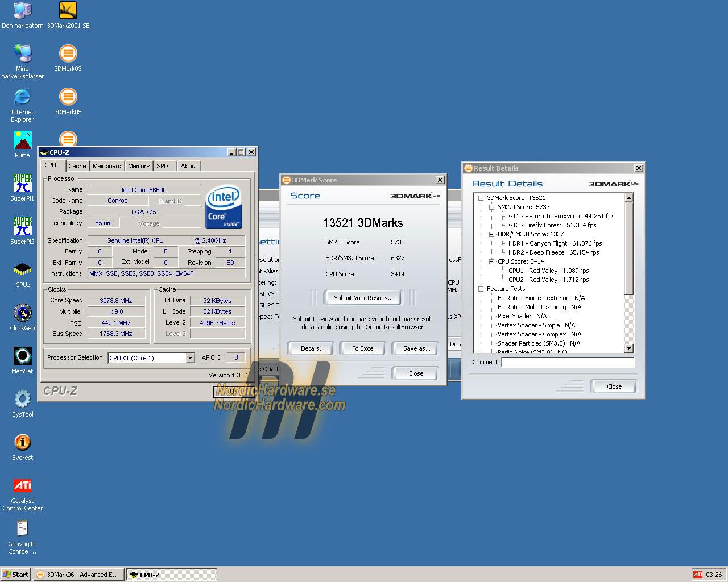Open the Memory tab in CPU-Z
The height and width of the screenshot is (582, 728).
tap(139, 166)
